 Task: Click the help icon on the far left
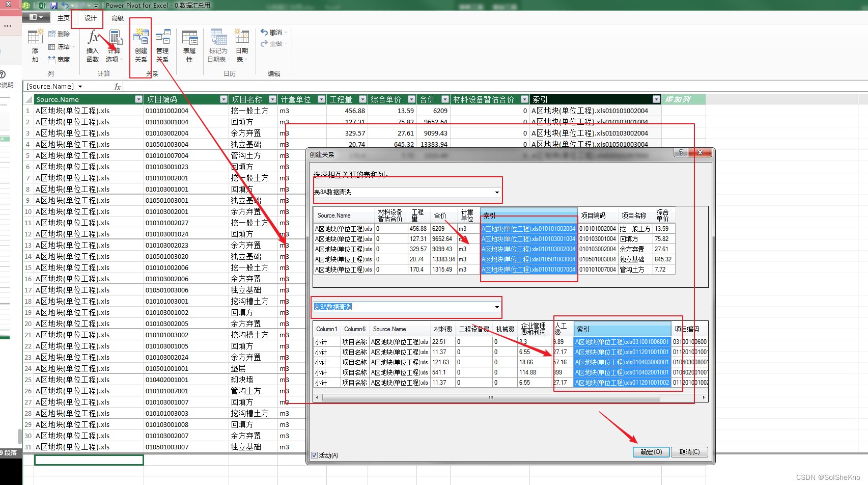pos(3,74)
